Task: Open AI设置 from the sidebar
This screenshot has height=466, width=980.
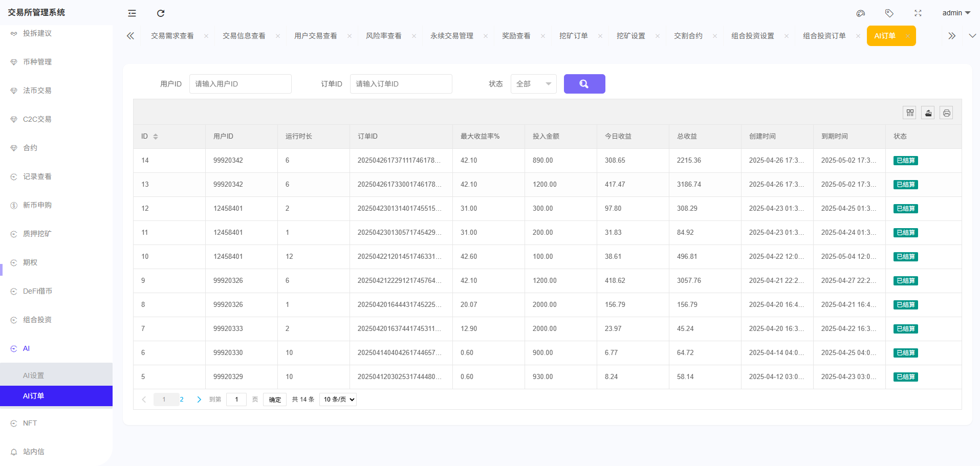Action: pyautogui.click(x=32, y=375)
